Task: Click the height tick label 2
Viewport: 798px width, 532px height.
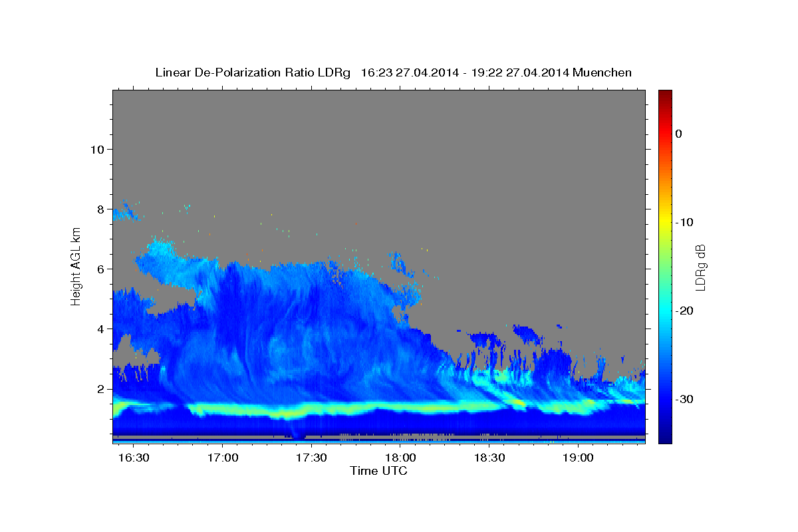Action: [100, 389]
